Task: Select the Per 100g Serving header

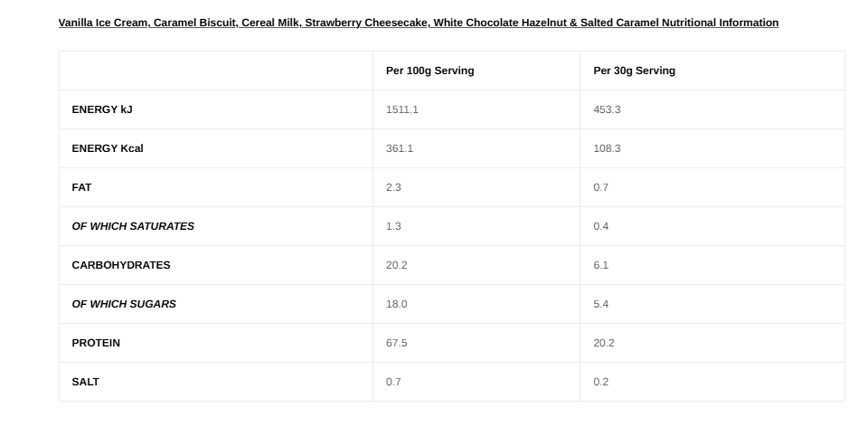Action: click(x=430, y=71)
